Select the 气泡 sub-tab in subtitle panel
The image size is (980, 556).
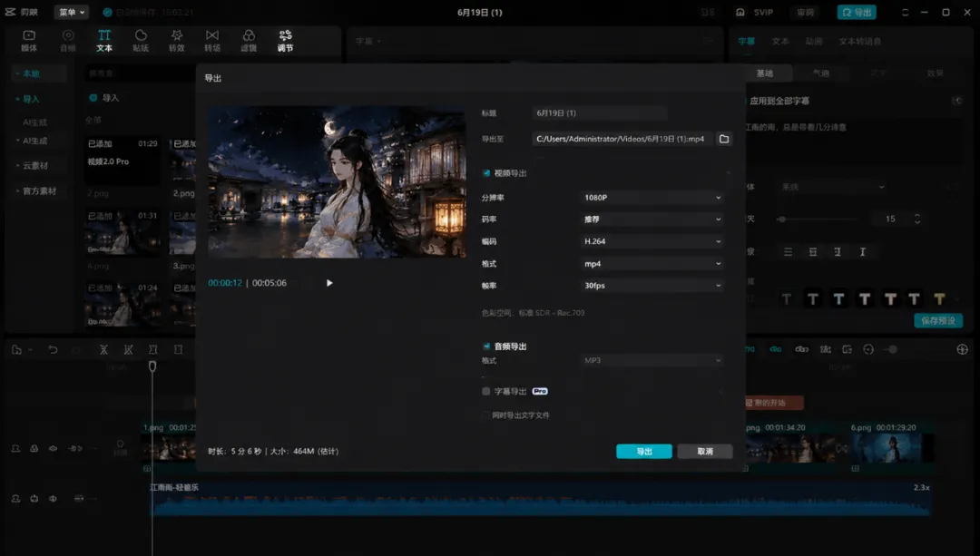tap(820, 73)
